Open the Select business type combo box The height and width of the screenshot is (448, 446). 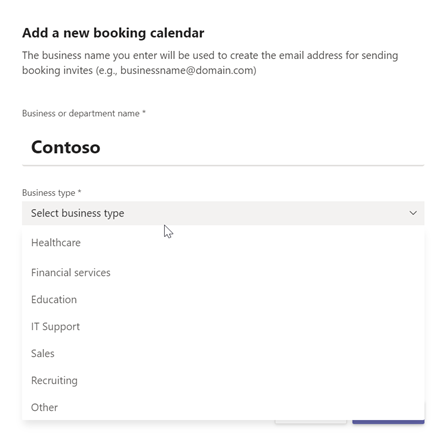point(223,213)
